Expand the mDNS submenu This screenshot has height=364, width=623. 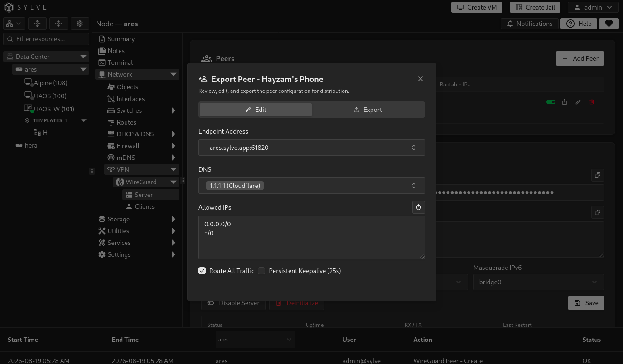tap(174, 158)
